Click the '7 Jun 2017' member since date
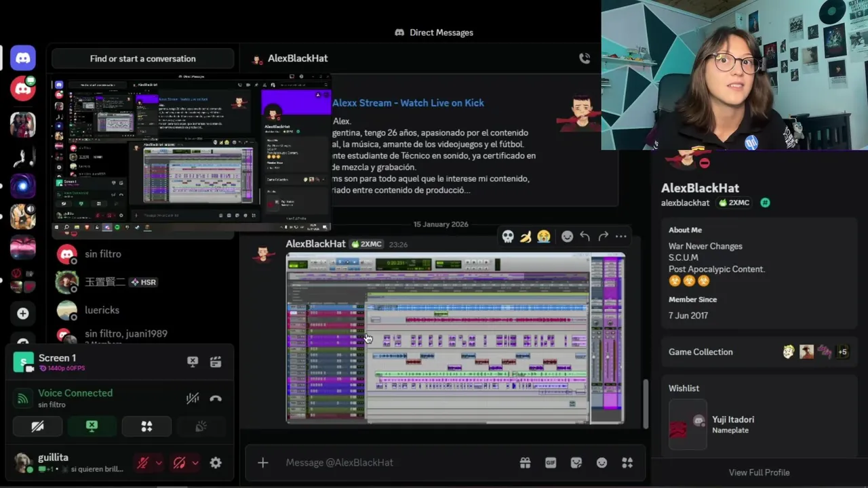The width and height of the screenshot is (868, 488). point(688,315)
